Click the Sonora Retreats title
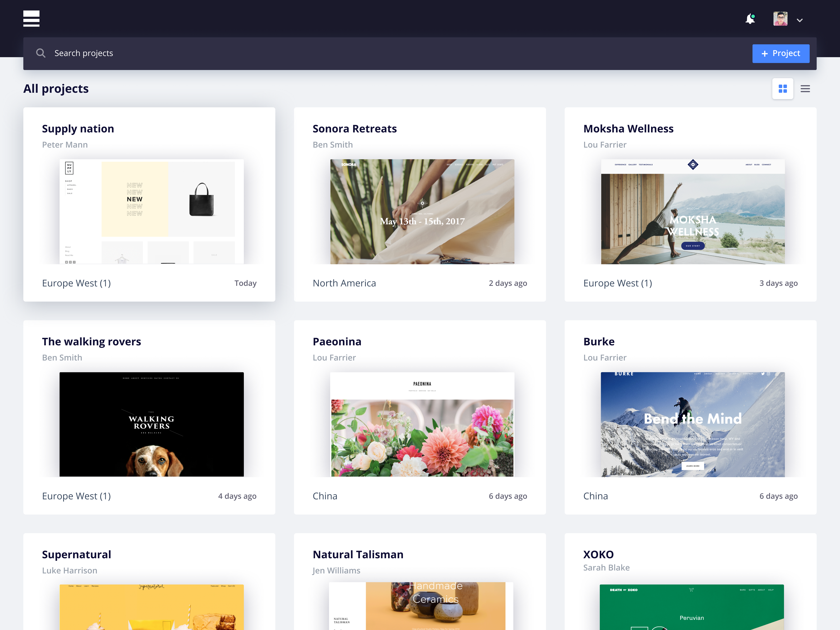 click(x=354, y=129)
